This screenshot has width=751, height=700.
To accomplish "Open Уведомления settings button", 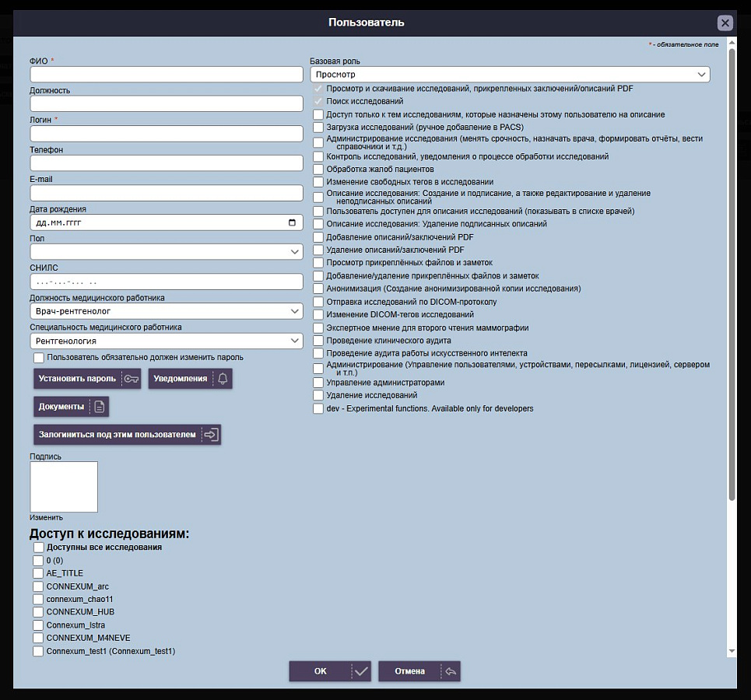I will (x=190, y=379).
